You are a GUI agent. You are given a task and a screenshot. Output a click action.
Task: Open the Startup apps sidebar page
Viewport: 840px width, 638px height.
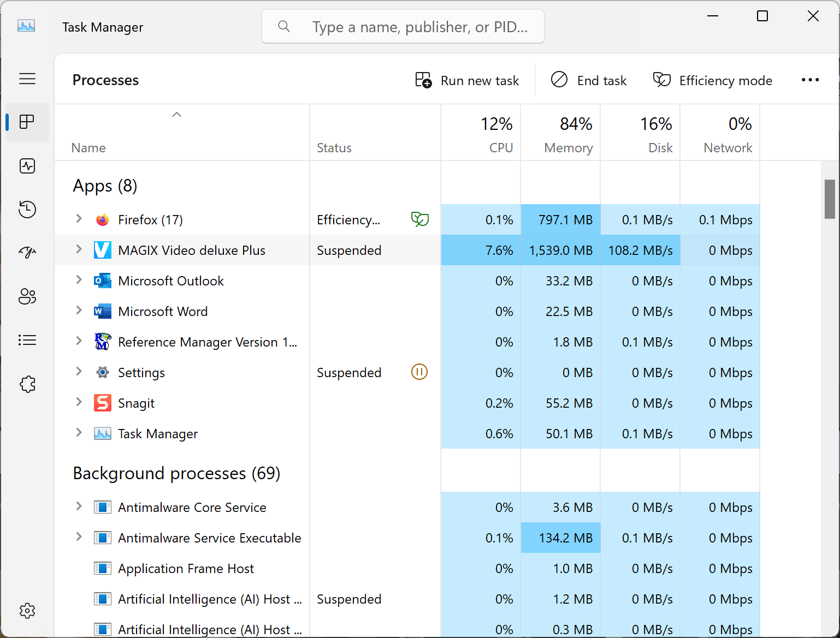click(27, 252)
